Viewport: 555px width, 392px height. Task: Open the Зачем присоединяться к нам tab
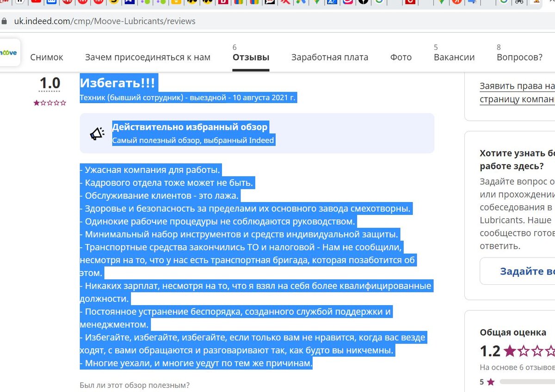148,57
